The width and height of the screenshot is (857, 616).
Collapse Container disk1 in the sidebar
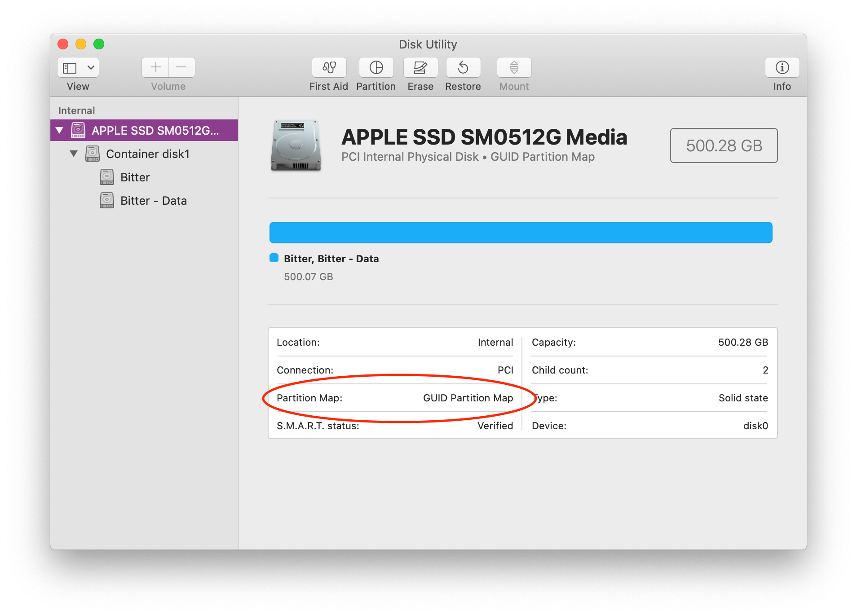tap(74, 154)
